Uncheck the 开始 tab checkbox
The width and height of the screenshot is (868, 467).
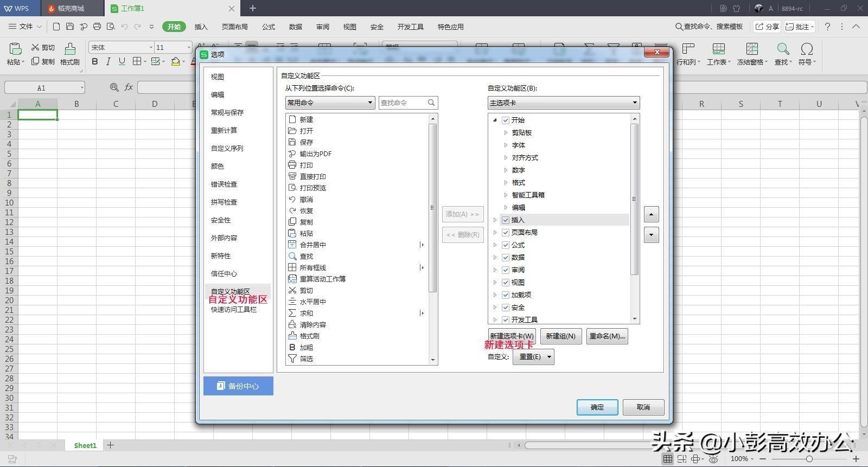506,120
